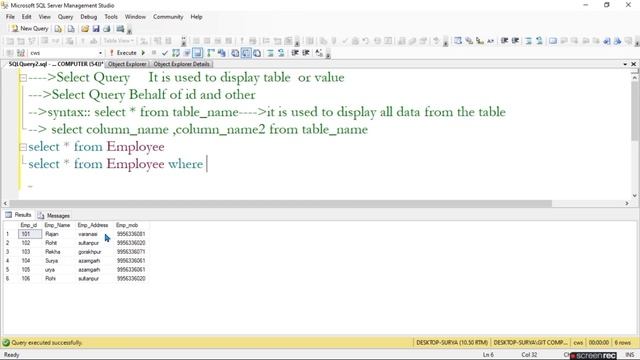Uncomment selected lines in SQL toolbar
The height and width of the screenshot is (360, 640).
(281, 53)
